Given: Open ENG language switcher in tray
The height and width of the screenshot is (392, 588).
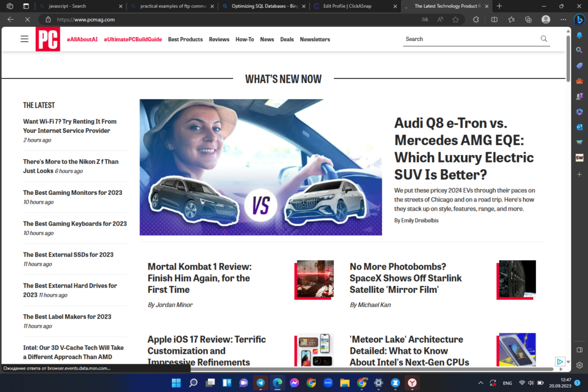Looking at the screenshot, I should click(x=507, y=383).
